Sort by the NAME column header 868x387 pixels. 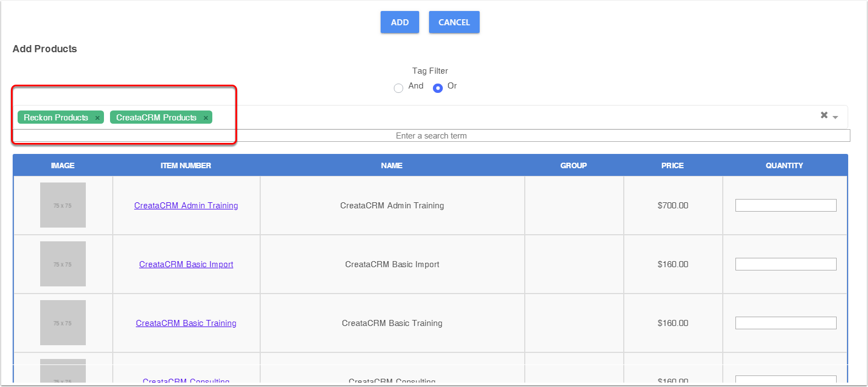point(392,165)
